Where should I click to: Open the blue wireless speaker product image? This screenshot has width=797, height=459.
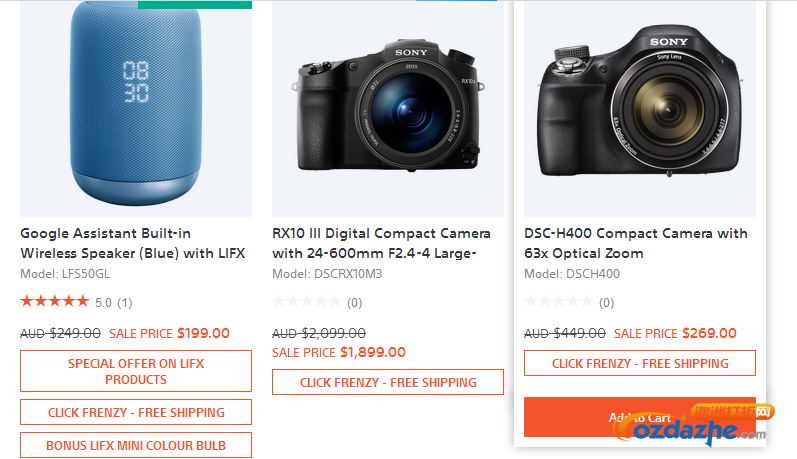tap(136, 109)
